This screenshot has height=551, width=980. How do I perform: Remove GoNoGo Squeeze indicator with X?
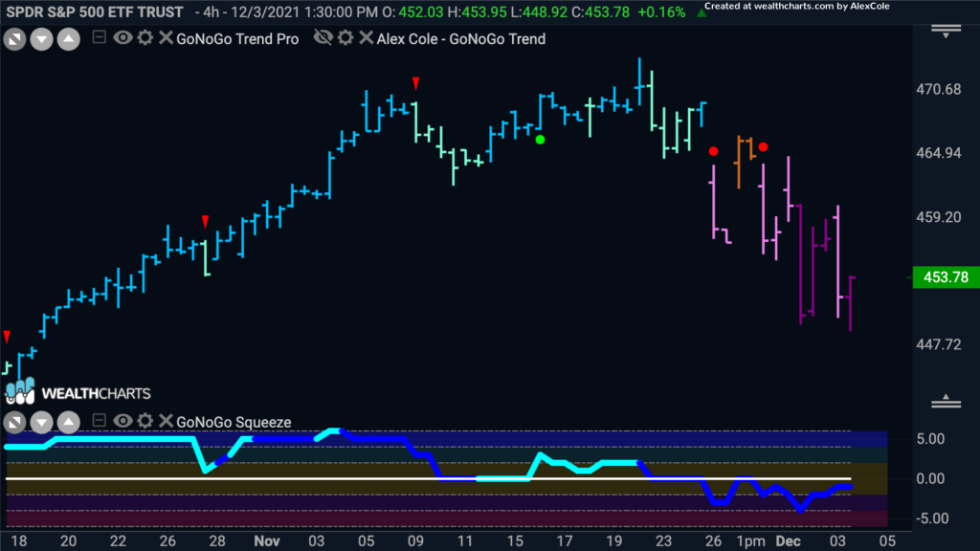pyautogui.click(x=165, y=421)
